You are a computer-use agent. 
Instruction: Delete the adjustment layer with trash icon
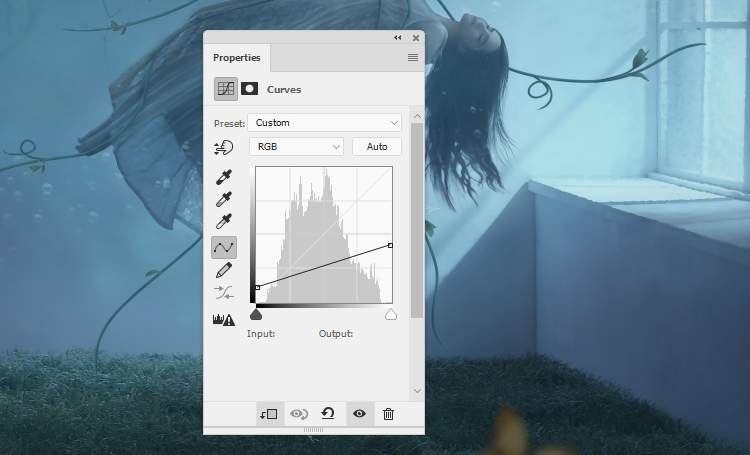(x=388, y=414)
